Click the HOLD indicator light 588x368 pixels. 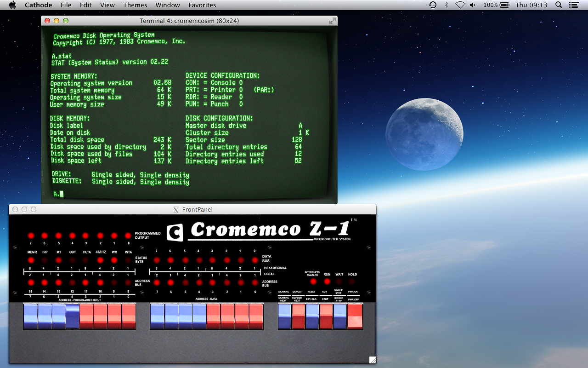(351, 281)
